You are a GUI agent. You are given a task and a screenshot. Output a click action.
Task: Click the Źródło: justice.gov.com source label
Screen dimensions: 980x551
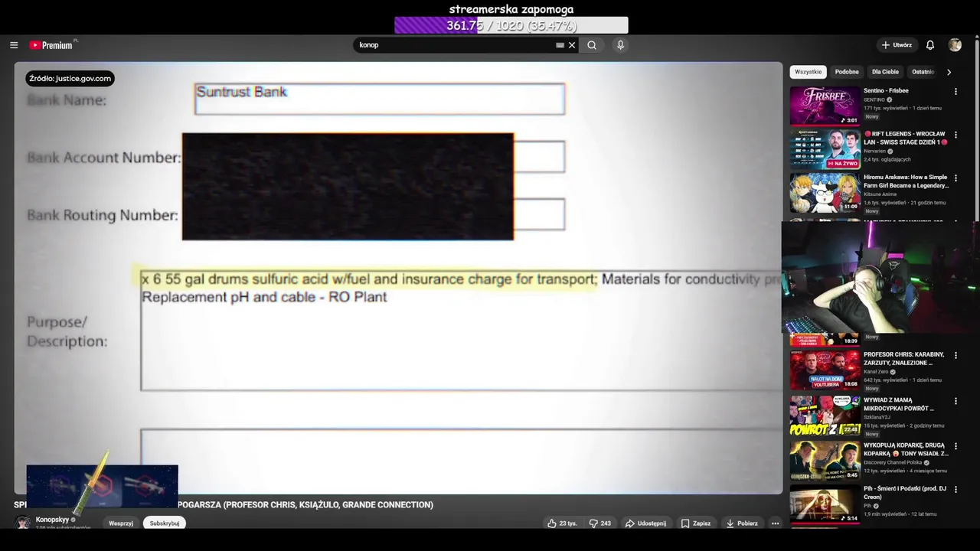pyautogui.click(x=70, y=78)
